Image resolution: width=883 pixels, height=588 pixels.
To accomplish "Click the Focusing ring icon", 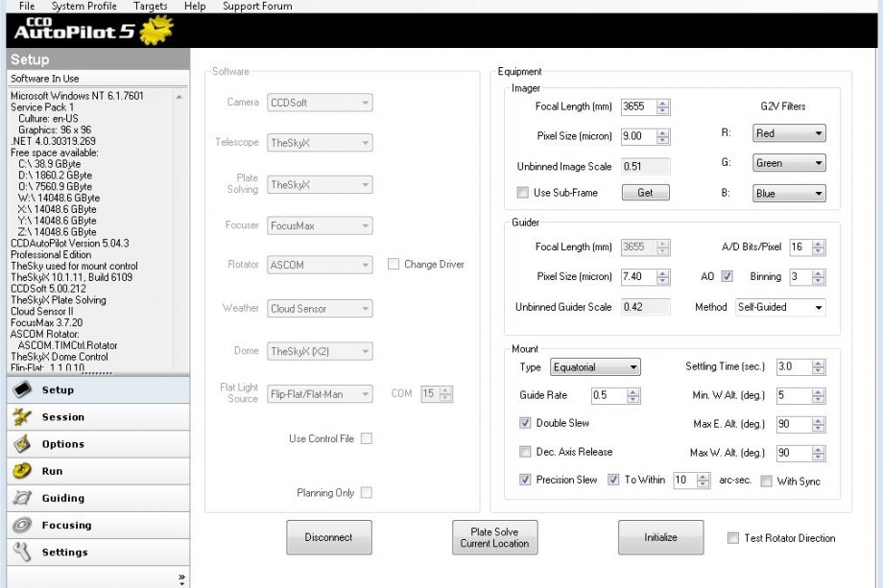I will coord(22,525).
